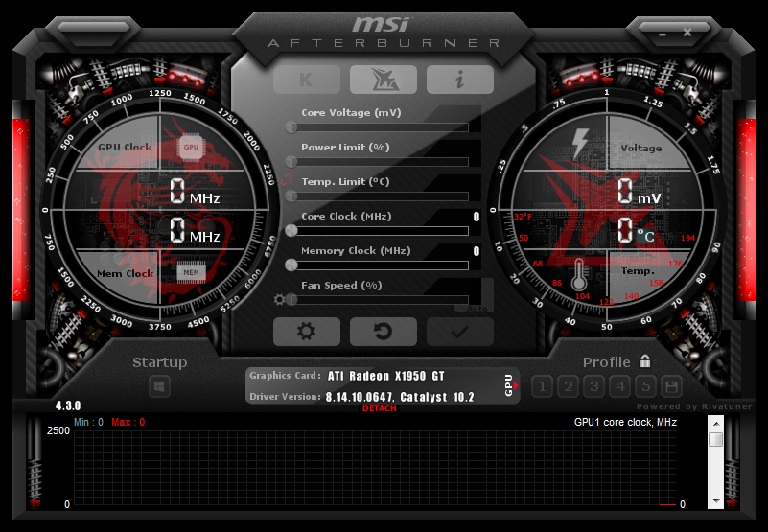Viewport: 768px width, 532px height.
Task: Toggle the Windows startup icon
Action: point(159,387)
